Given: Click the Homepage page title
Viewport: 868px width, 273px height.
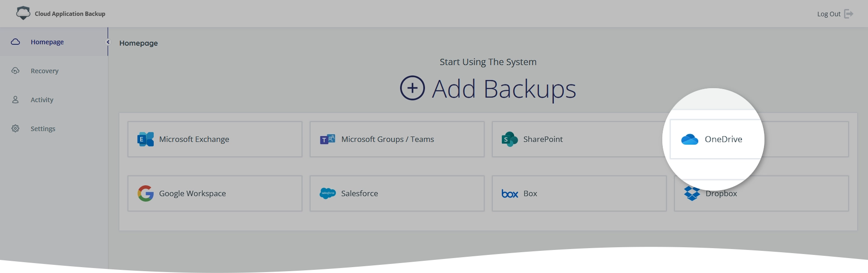Looking at the screenshot, I should pyautogui.click(x=138, y=43).
